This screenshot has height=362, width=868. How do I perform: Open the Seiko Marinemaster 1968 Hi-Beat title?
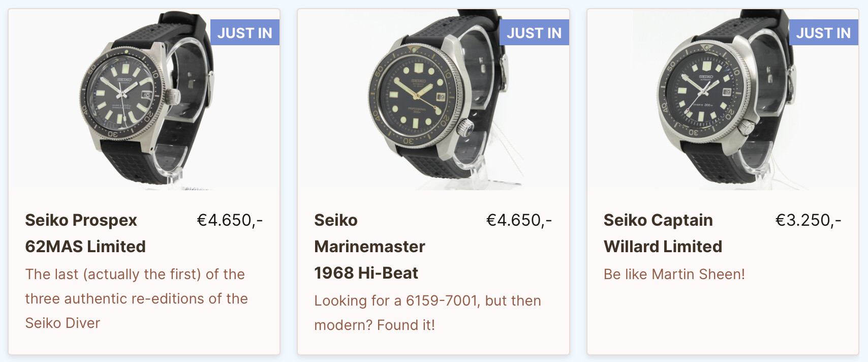click(369, 247)
